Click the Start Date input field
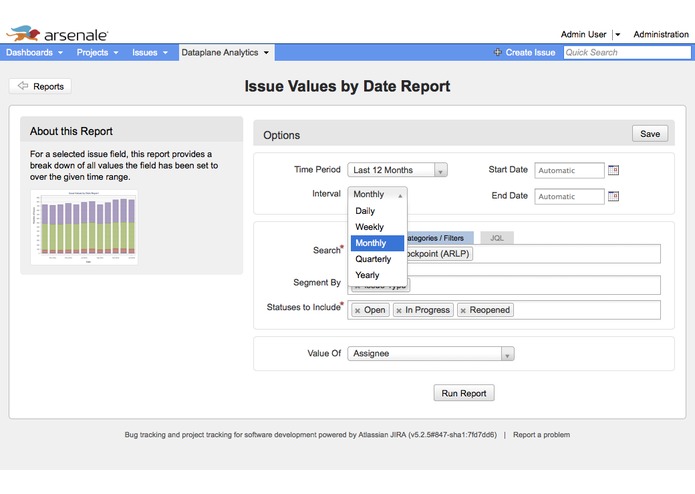This screenshot has width=695, height=494. point(569,170)
